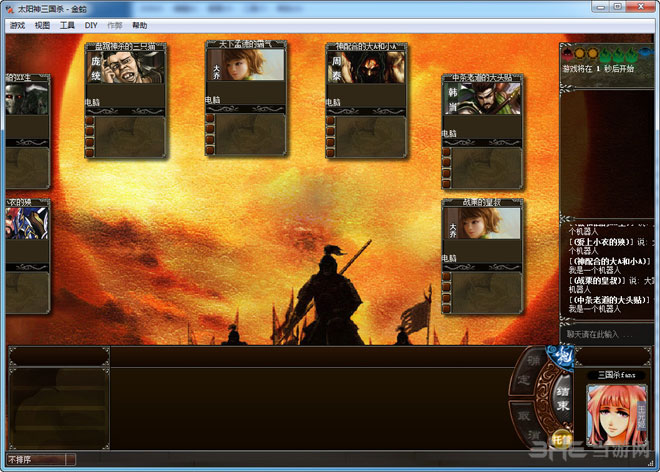Click the 三国杀fans player name label

(617, 374)
